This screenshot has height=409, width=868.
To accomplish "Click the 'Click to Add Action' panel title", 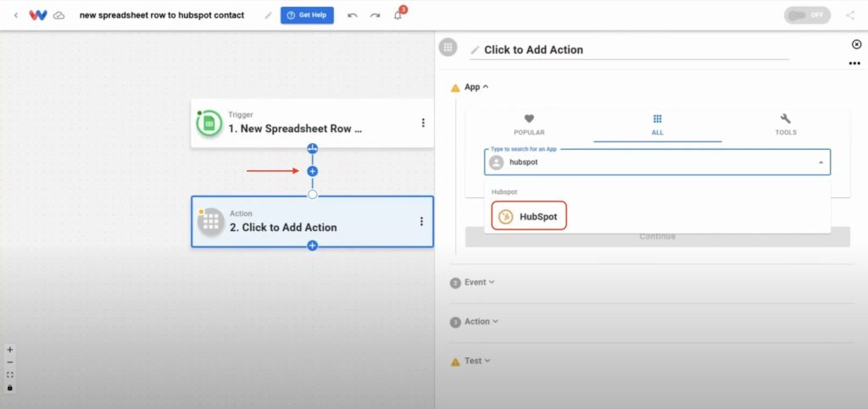I will coord(534,50).
